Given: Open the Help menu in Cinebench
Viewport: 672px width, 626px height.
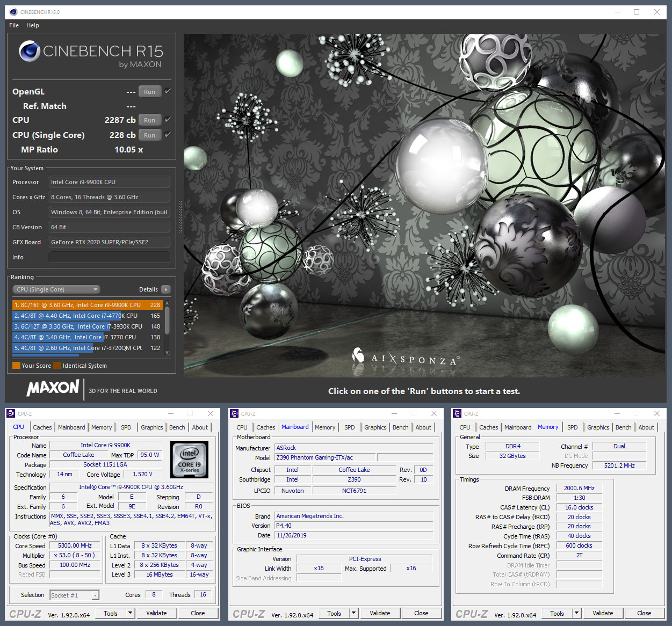Looking at the screenshot, I should click(33, 25).
